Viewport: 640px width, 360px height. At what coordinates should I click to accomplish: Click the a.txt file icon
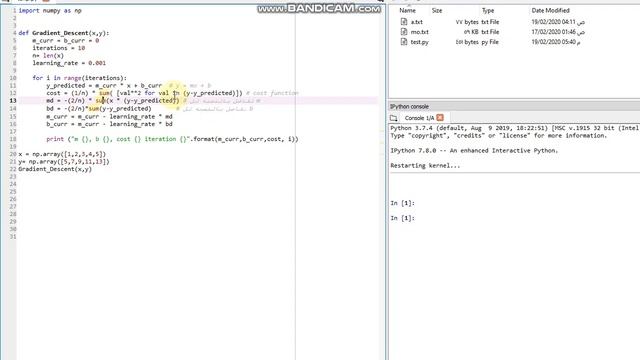404,22
